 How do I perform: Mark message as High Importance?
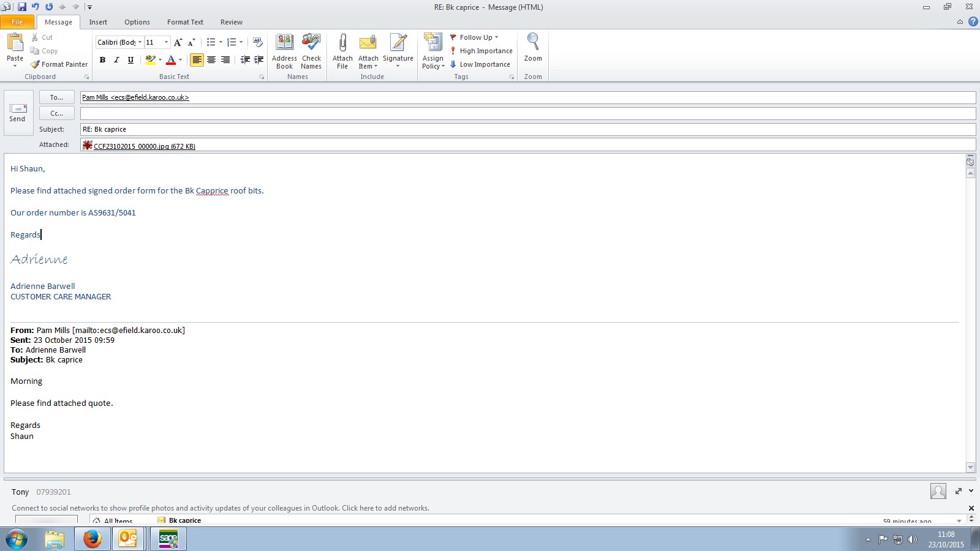(481, 51)
